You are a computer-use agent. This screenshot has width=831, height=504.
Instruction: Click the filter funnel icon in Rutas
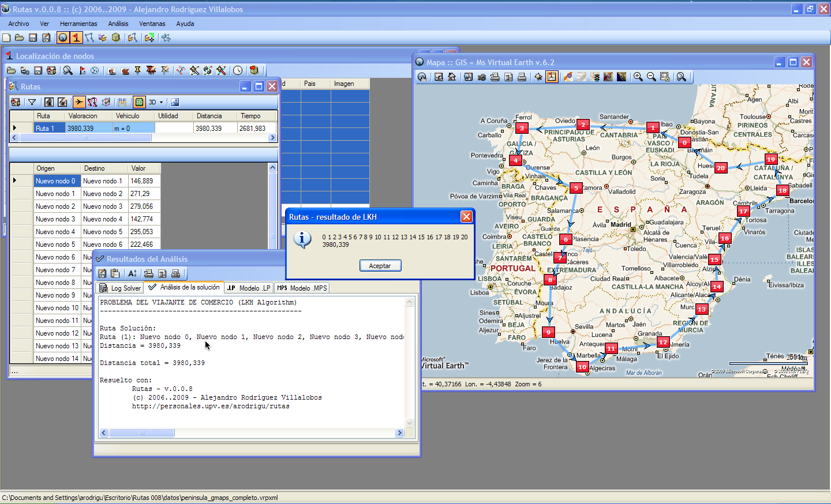pyautogui.click(x=32, y=102)
